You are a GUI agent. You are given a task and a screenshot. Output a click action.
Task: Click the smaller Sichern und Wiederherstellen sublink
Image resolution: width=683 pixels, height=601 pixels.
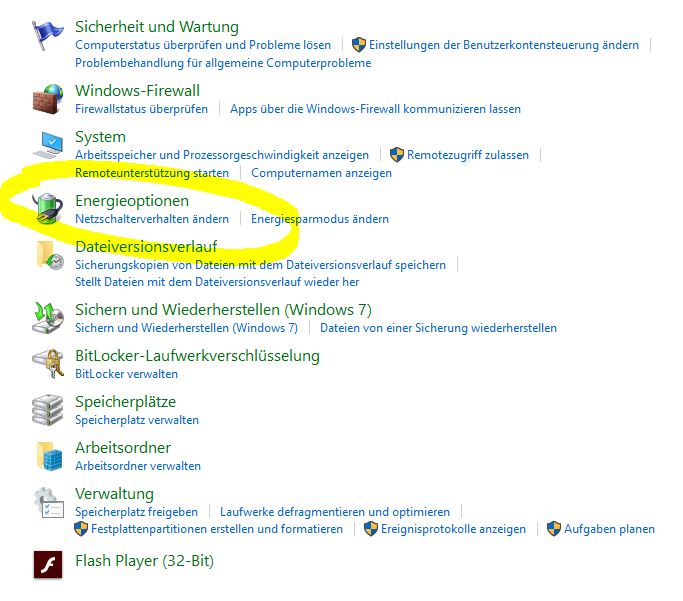[186, 328]
